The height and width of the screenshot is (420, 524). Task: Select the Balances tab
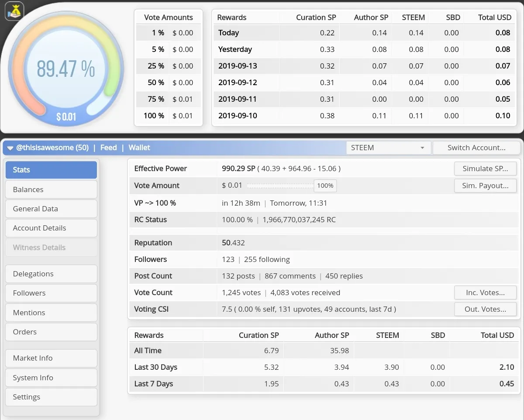point(51,189)
